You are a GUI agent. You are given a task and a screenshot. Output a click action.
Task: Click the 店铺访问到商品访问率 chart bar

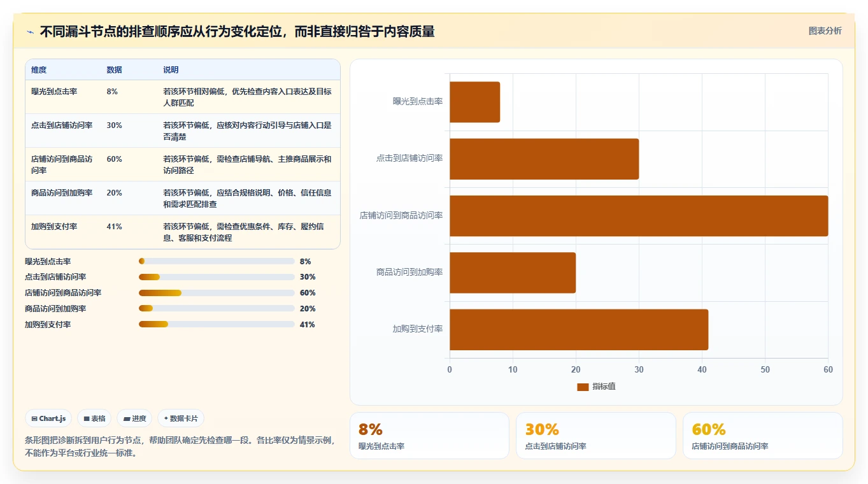(639, 216)
